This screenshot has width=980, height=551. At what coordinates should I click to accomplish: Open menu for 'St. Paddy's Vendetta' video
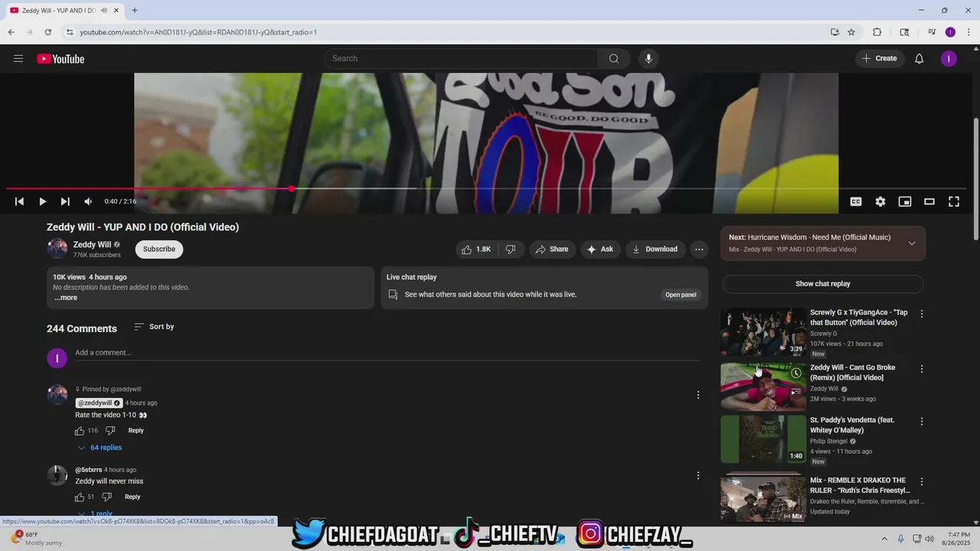[922, 422]
